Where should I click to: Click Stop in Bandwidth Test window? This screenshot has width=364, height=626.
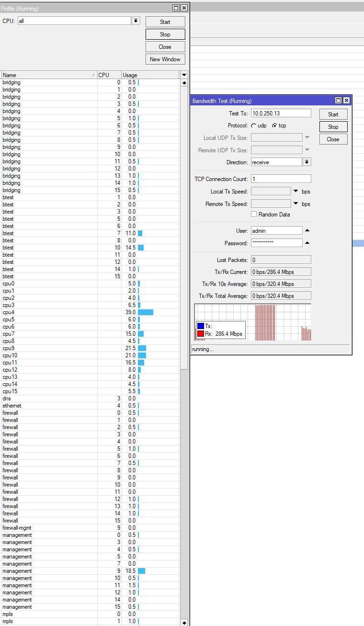click(x=333, y=127)
